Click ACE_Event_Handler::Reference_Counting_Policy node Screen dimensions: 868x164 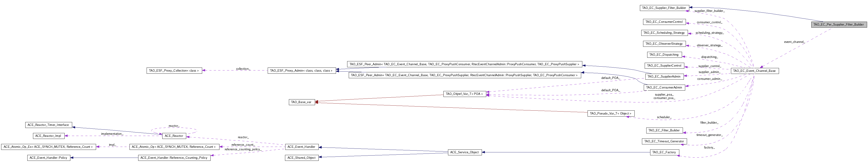pos(174,158)
